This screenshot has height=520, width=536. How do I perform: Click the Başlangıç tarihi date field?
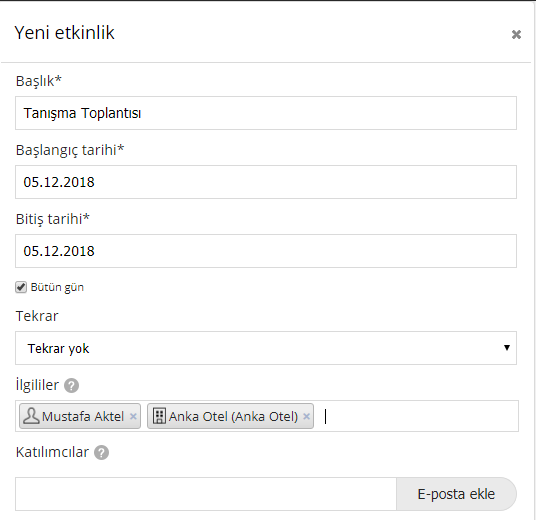click(266, 182)
